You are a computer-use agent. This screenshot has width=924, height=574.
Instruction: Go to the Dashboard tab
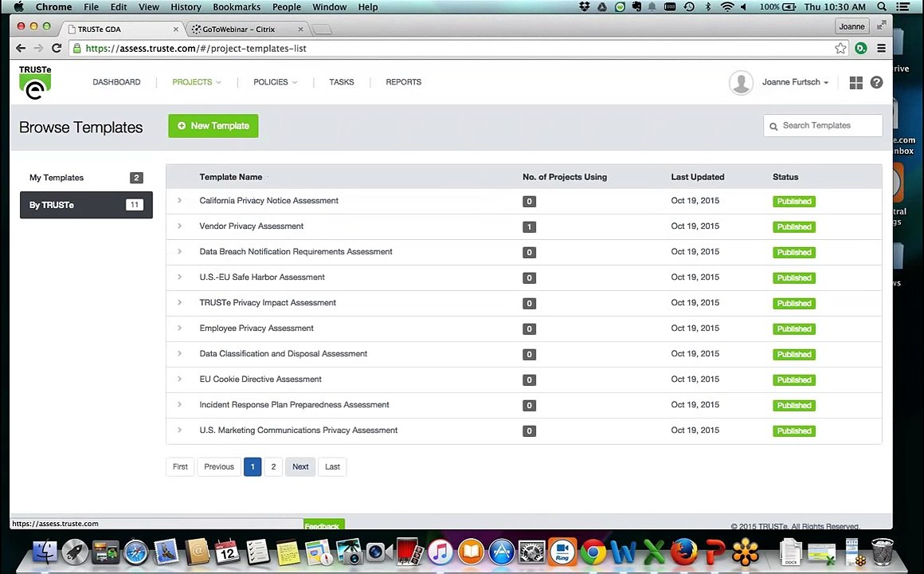pyautogui.click(x=116, y=82)
